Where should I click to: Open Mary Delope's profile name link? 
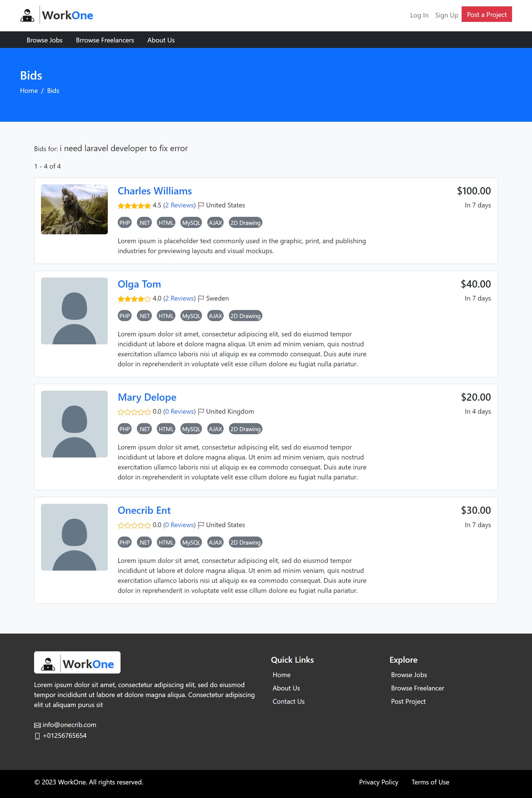pyautogui.click(x=147, y=397)
